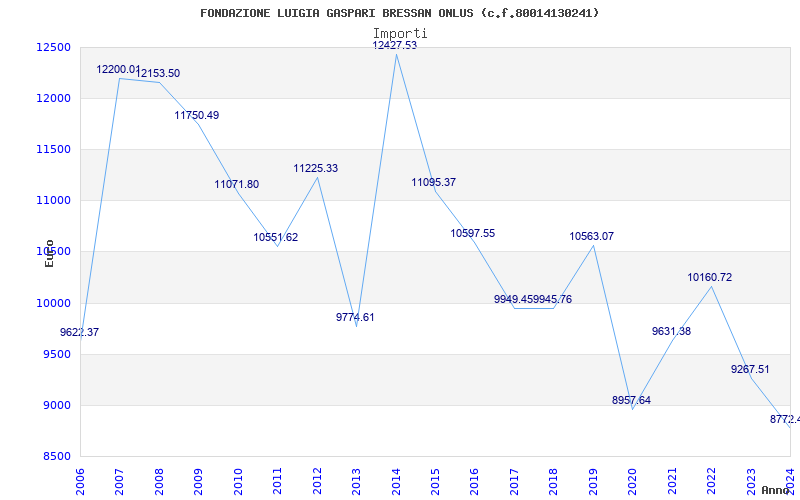The width and height of the screenshot is (800, 500).
Task: Click the y-axis tick 9000
Action: (57, 406)
